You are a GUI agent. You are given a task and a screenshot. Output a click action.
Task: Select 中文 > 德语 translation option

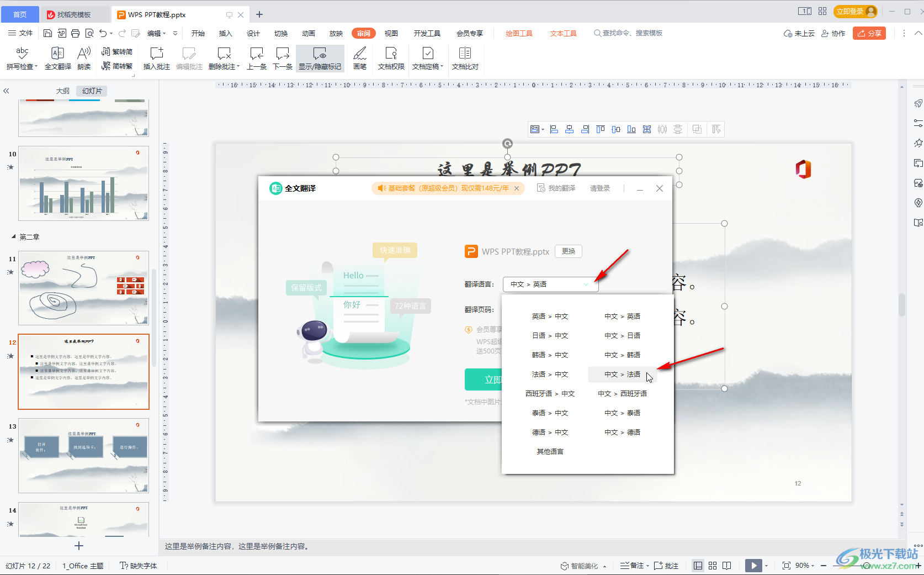(x=622, y=432)
